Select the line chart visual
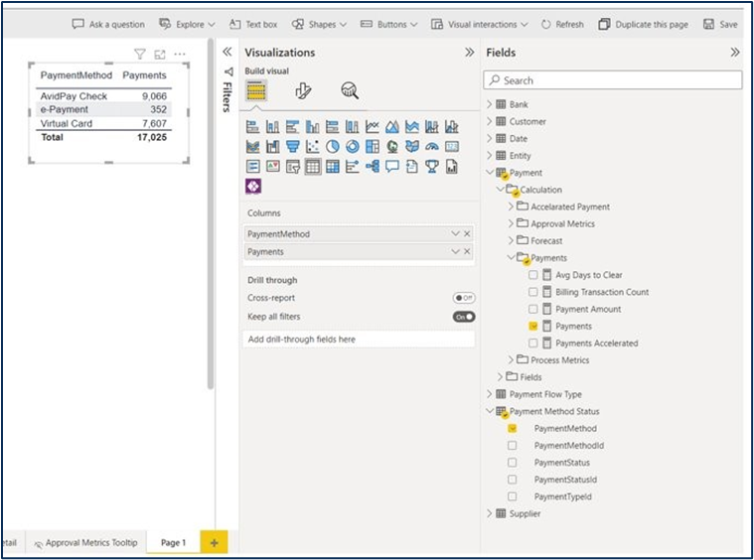Image resolution: width=754 pixels, height=560 pixels. click(x=373, y=127)
